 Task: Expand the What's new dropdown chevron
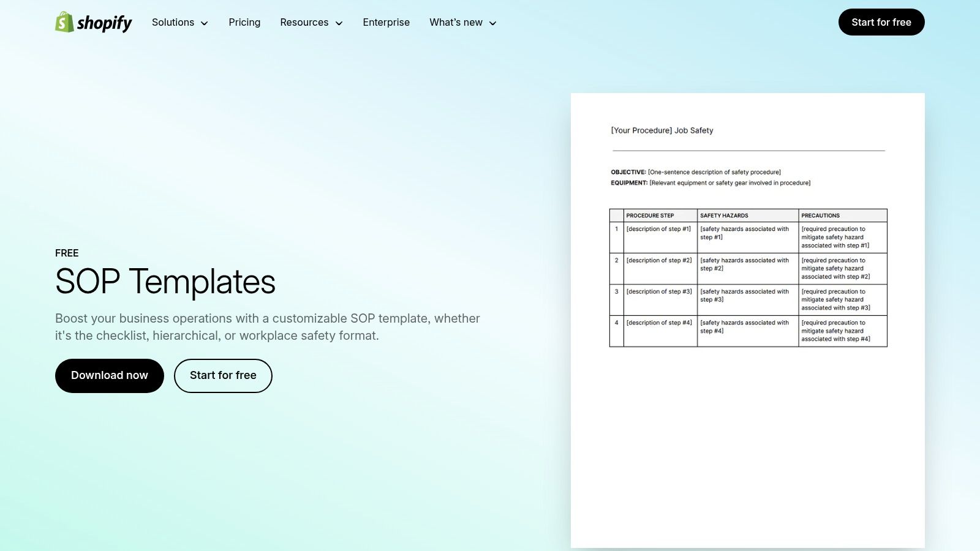coord(492,23)
